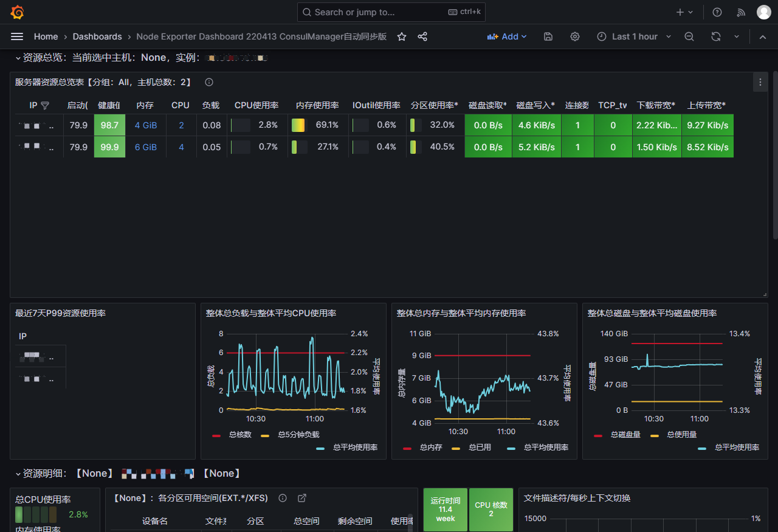Viewport: 778px width, 532px height.
Task: Toggle the 总内存 legend series
Action: 430,447
